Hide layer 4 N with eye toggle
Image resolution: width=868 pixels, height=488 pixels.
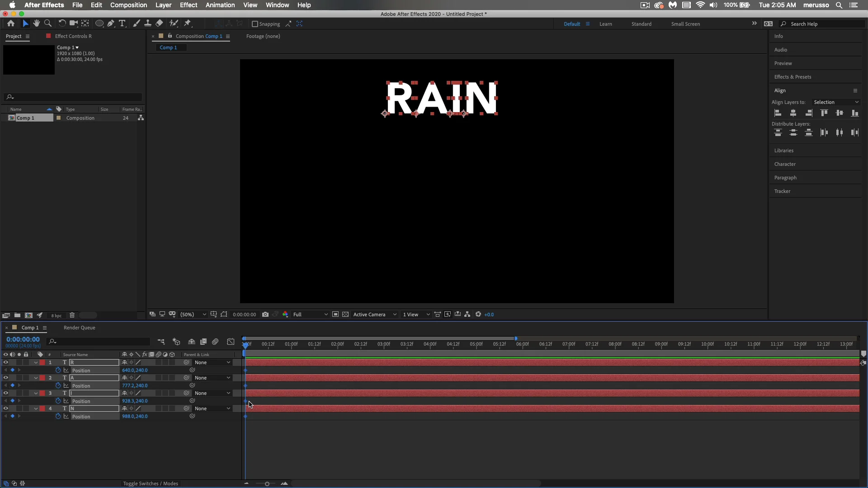pyautogui.click(x=5, y=408)
